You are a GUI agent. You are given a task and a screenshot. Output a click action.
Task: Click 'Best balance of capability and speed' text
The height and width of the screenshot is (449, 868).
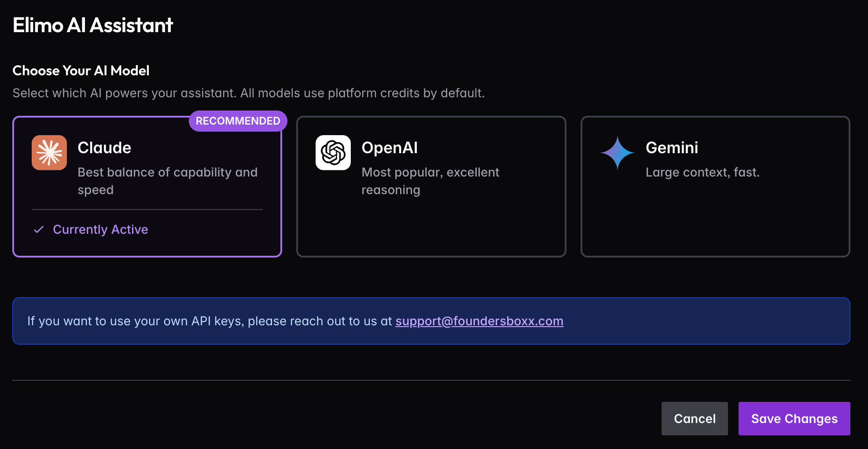pyautogui.click(x=167, y=181)
